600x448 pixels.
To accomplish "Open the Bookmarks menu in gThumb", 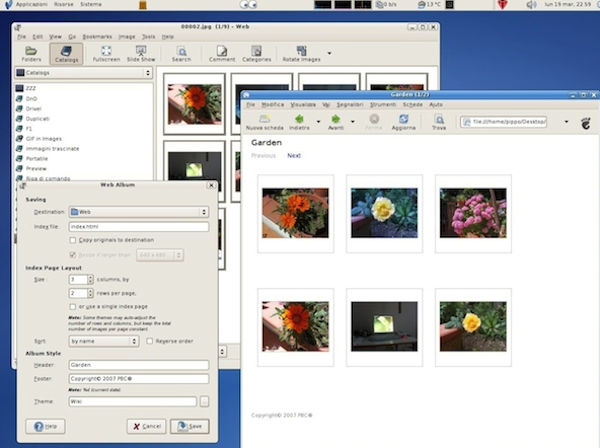I will 97,36.
